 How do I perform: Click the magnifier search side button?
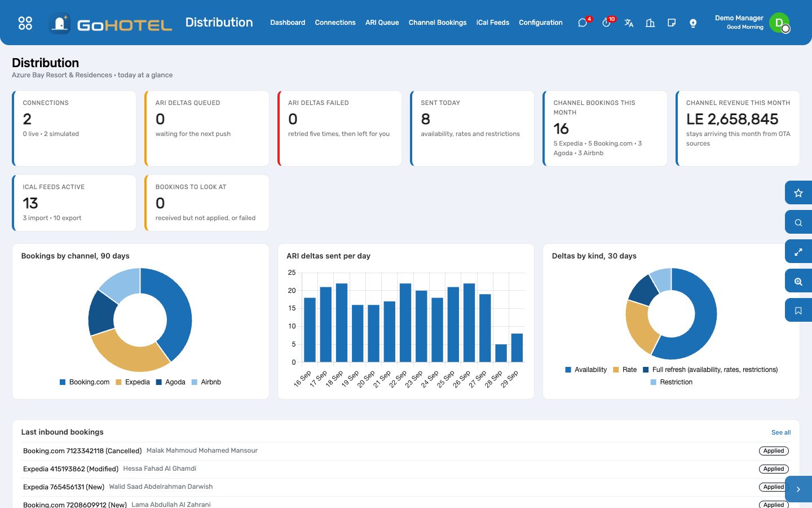798,222
